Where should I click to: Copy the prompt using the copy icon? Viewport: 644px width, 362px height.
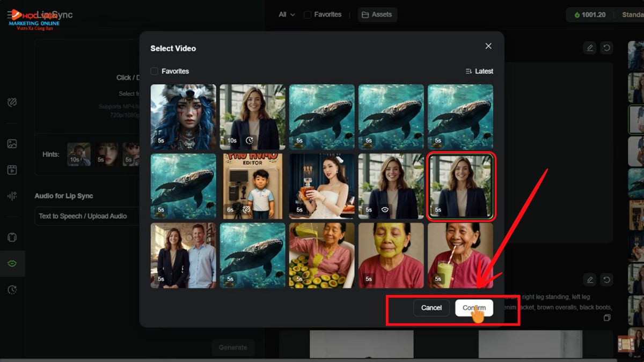607,318
